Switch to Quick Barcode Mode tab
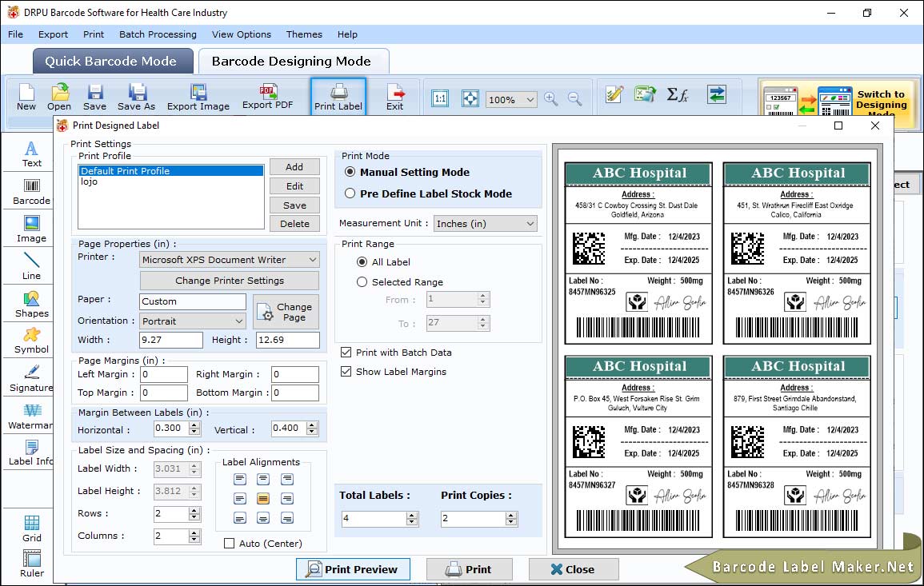This screenshot has height=586, width=924. (113, 62)
